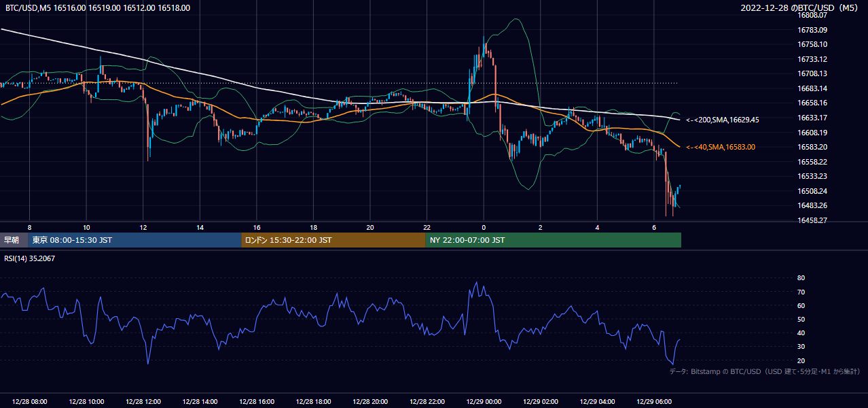Click the price axis value 16808.07
This screenshot has height=408, width=868.
point(812,15)
